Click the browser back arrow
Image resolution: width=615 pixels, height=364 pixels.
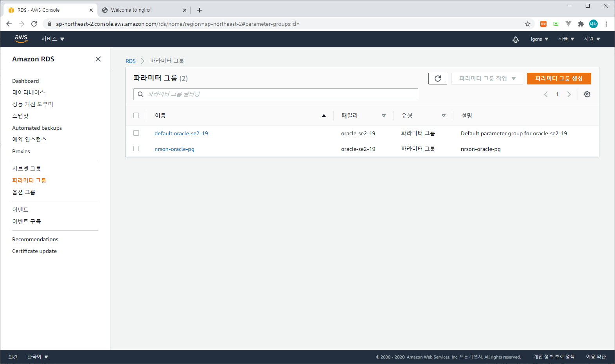point(9,24)
